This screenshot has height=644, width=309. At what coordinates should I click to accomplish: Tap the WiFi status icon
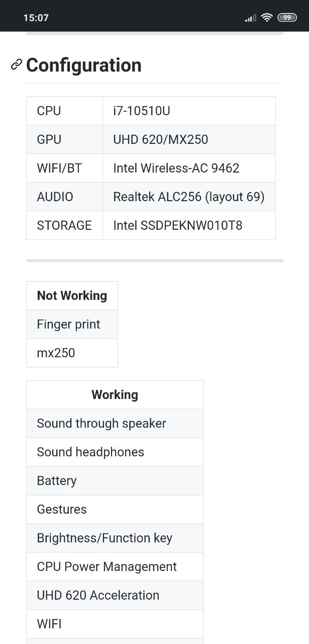[x=267, y=18]
